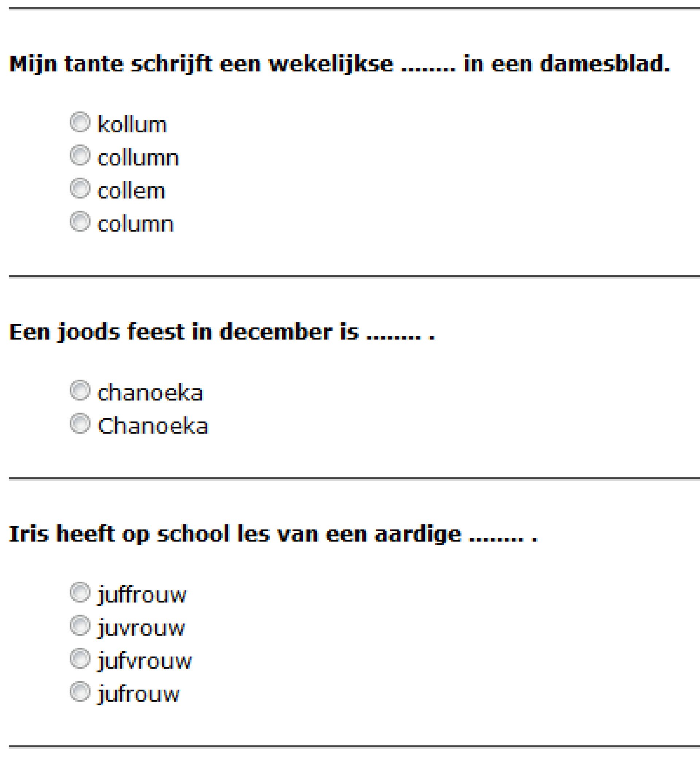
Task: Choose the jufvrouw radio button
Action: (x=80, y=659)
